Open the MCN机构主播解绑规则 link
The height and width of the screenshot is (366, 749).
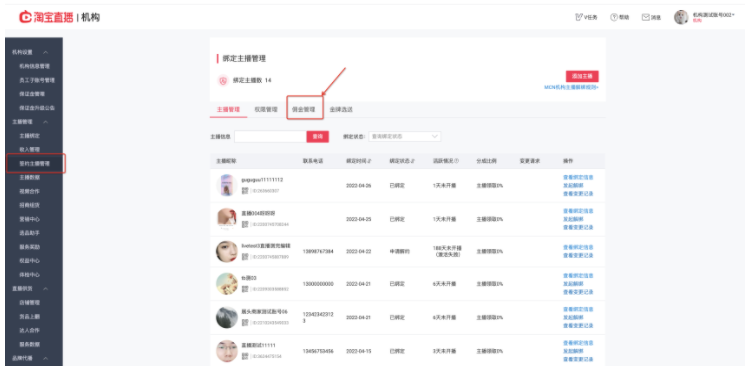[571, 87]
